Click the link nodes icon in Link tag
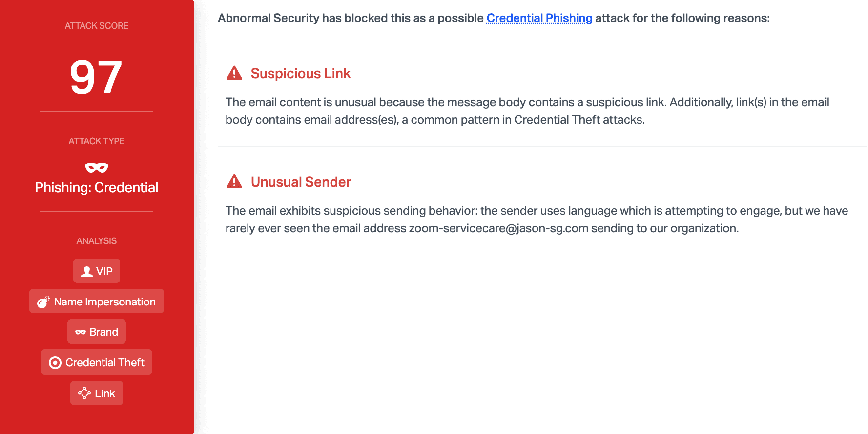Viewport: 868px width, 434px height. click(84, 393)
